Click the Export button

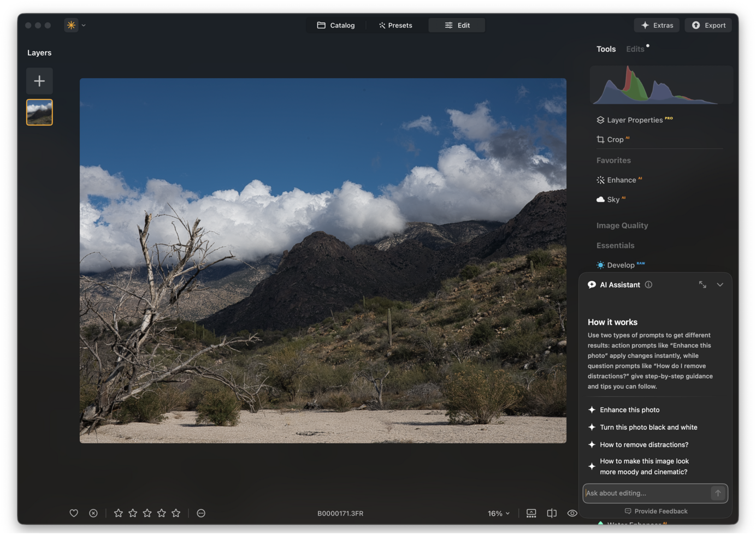pyautogui.click(x=708, y=26)
